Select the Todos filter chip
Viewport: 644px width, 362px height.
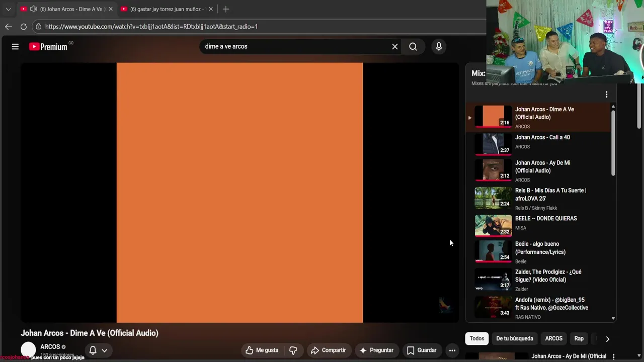[x=477, y=338]
